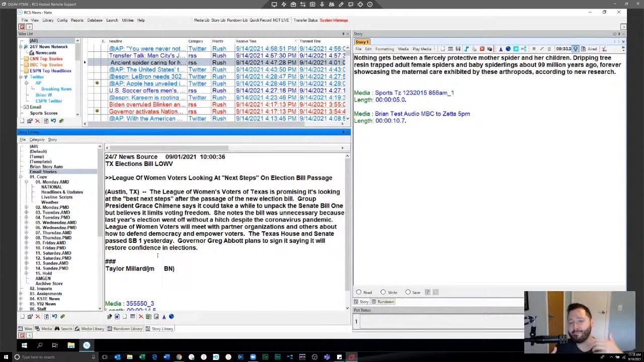Click the light bulb icon beside the timer
644x362 pixels.
pyautogui.click(x=576, y=49)
